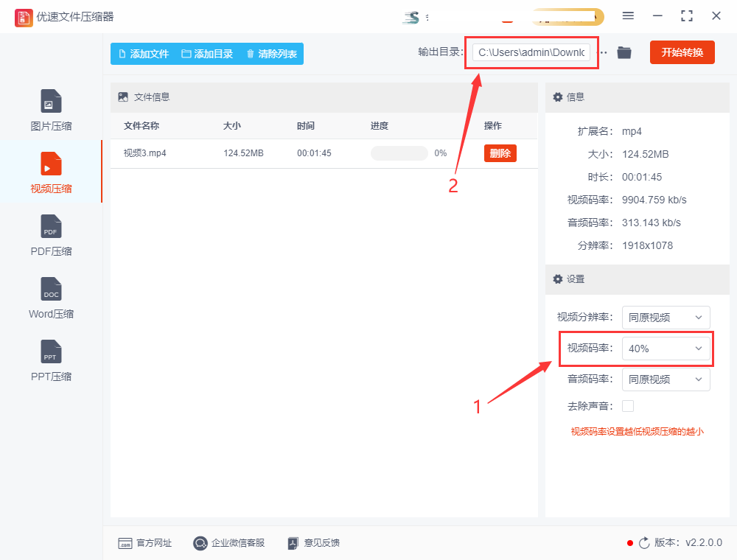
Task: Click the refresh version update icon
Action: [644, 543]
